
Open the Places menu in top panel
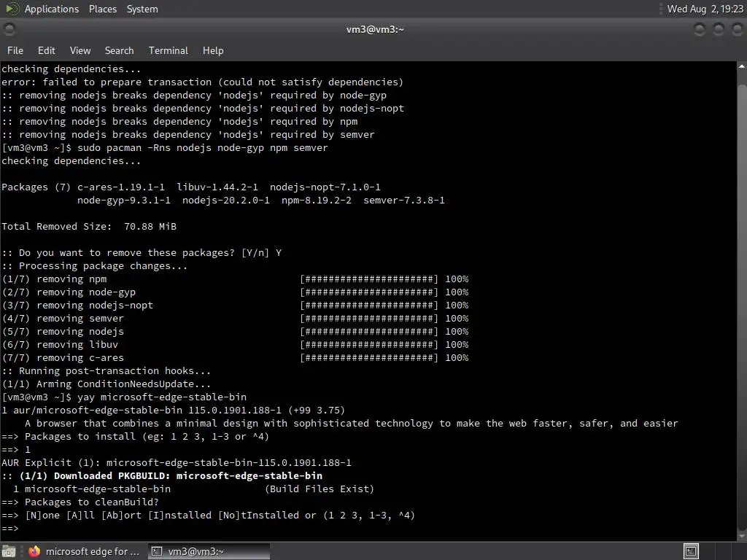point(102,9)
